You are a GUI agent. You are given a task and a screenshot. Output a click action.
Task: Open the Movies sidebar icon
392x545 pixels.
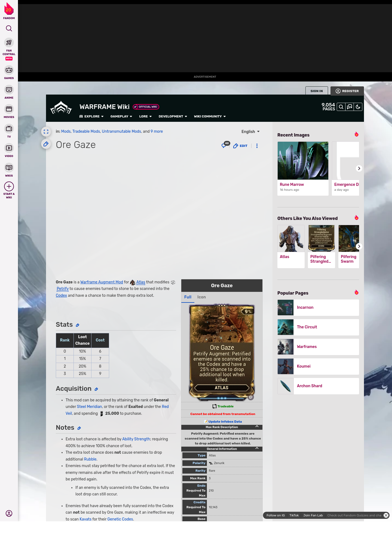[x=9, y=109]
